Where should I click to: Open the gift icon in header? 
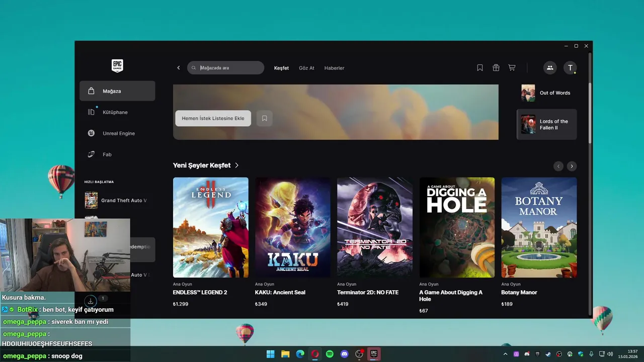coord(496,68)
